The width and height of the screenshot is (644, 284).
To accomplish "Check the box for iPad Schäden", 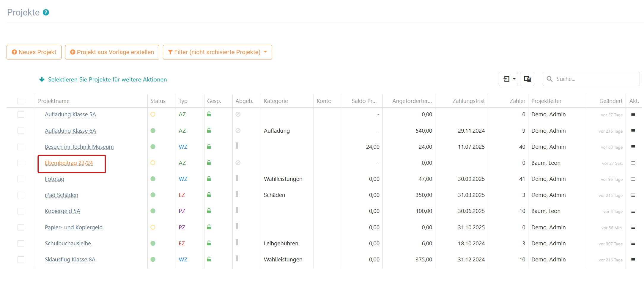I will pos(21,195).
